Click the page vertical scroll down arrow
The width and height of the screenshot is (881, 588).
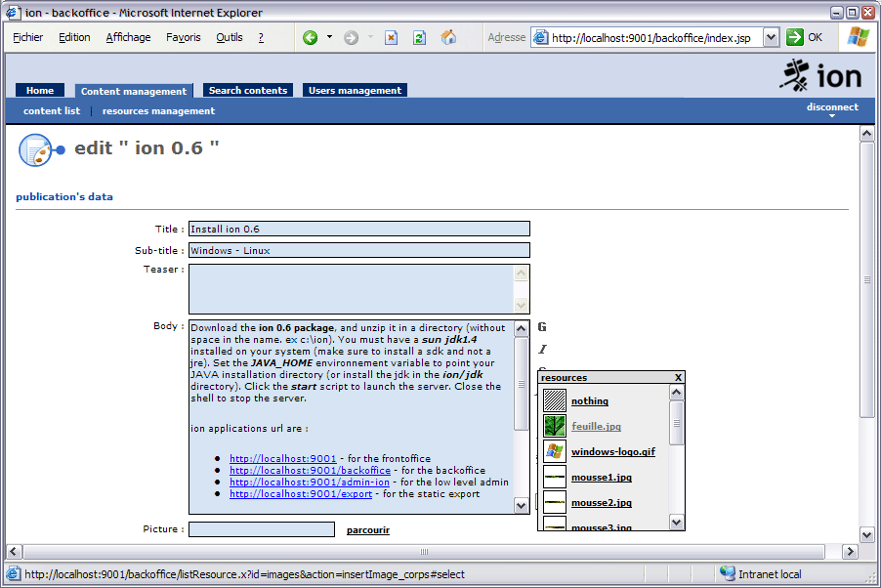tap(867, 534)
